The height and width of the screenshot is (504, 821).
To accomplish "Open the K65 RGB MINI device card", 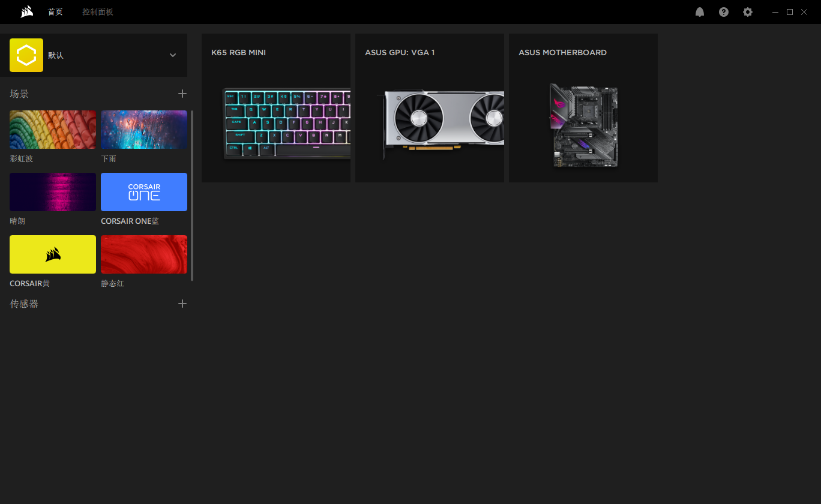I will [276, 108].
